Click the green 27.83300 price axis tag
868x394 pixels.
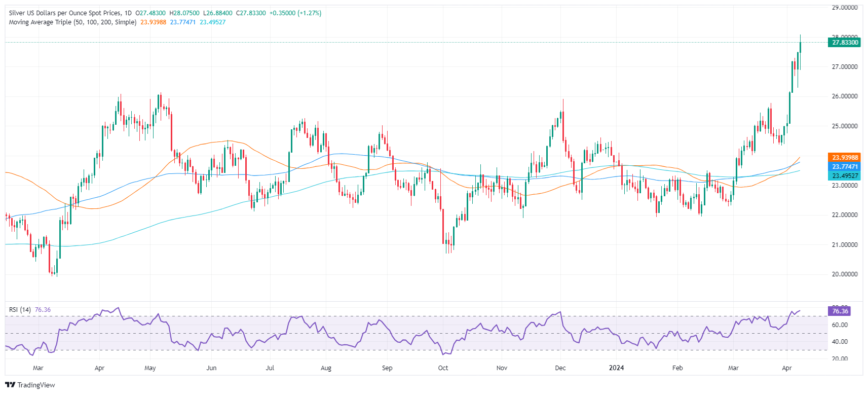point(845,43)
